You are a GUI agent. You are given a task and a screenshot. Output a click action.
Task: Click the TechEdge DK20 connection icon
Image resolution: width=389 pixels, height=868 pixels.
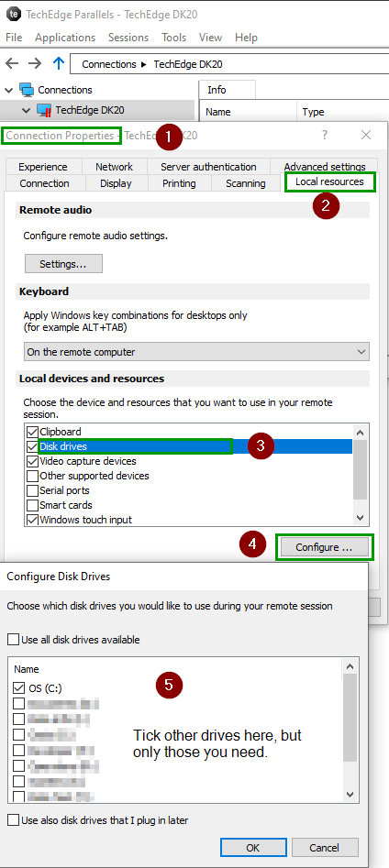tap(44, 110)
